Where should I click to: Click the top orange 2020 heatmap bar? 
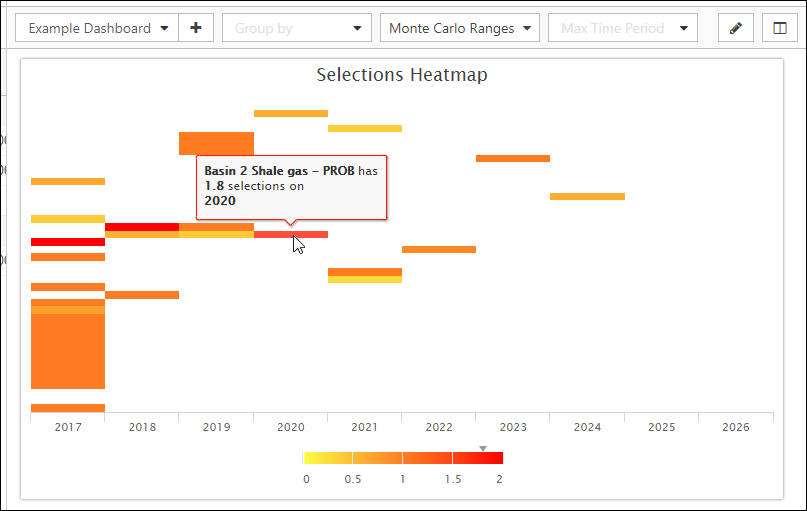[291, 114]
